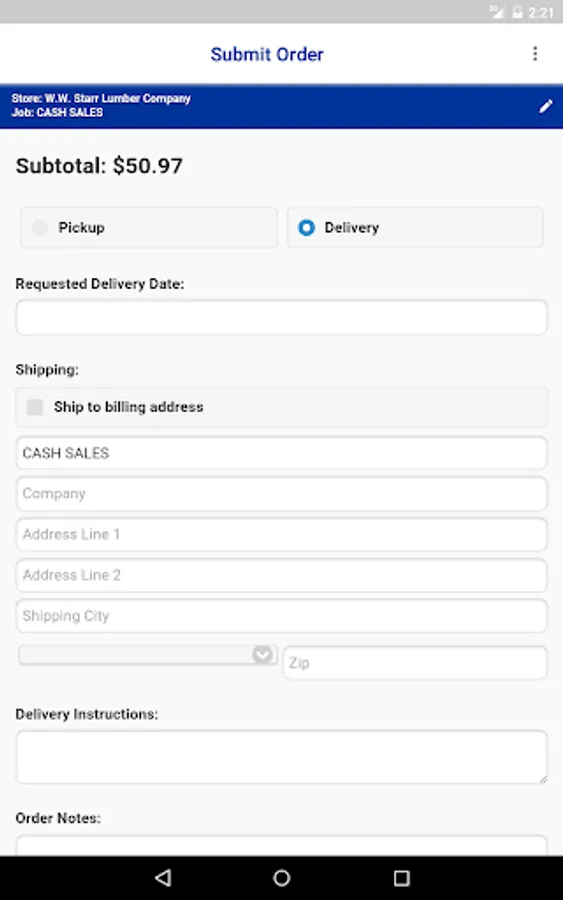Check Ship to billing address box

(35, 407)
